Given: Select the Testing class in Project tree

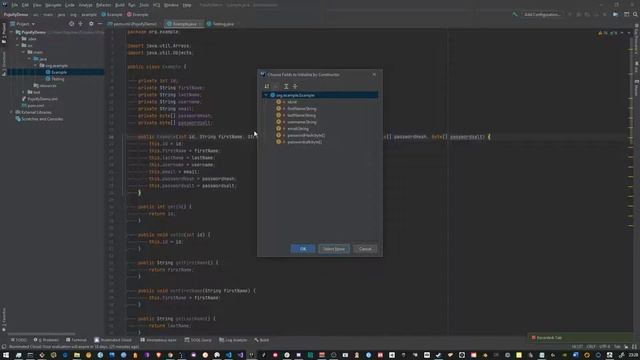Looking at the screenshot, I should click(55, 79).
